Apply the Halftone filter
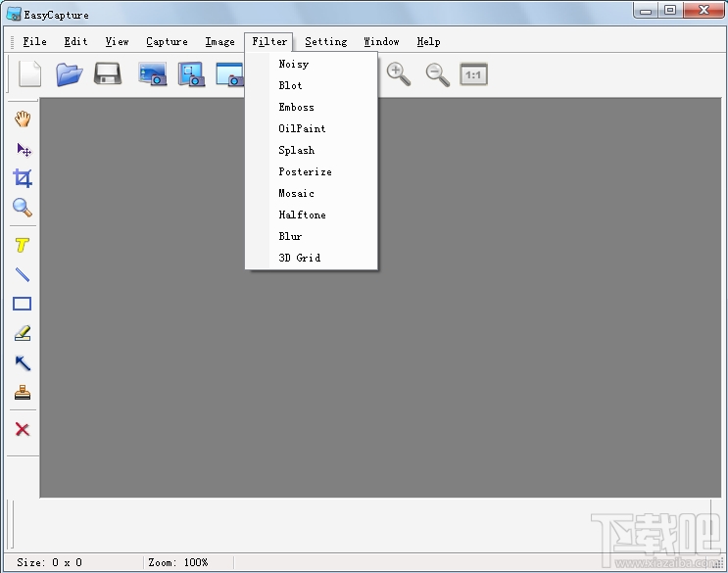Screen dimensions: 728x573 [x=311, y=215]
